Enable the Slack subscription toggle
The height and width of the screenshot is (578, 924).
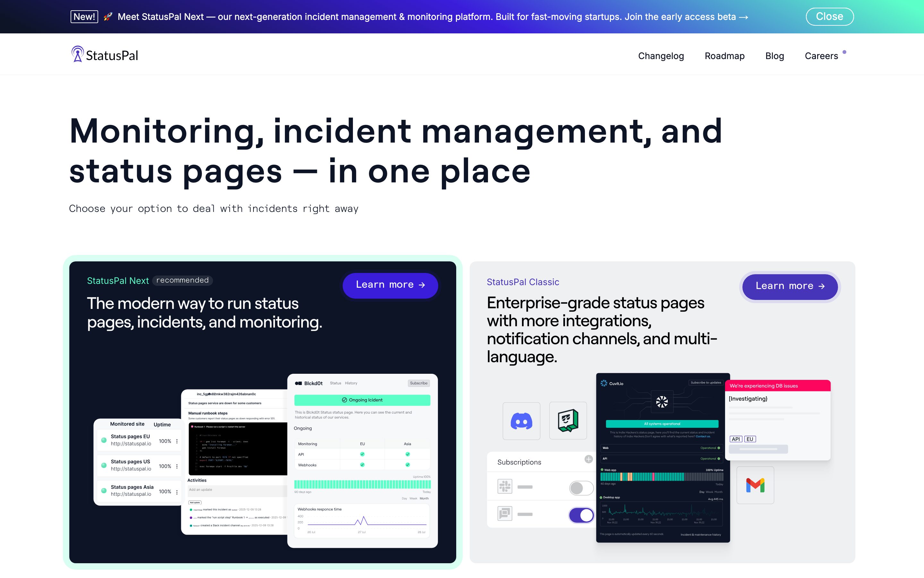point(581,488)
